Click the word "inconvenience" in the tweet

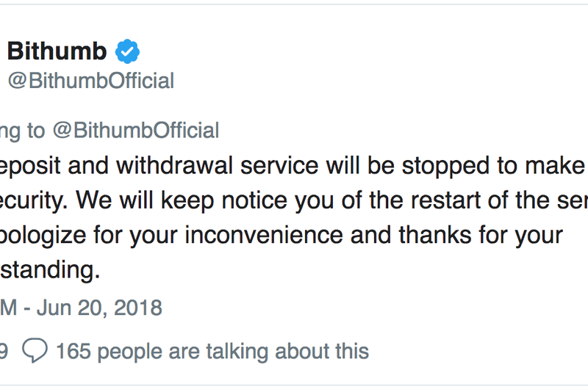click(254, 235)
